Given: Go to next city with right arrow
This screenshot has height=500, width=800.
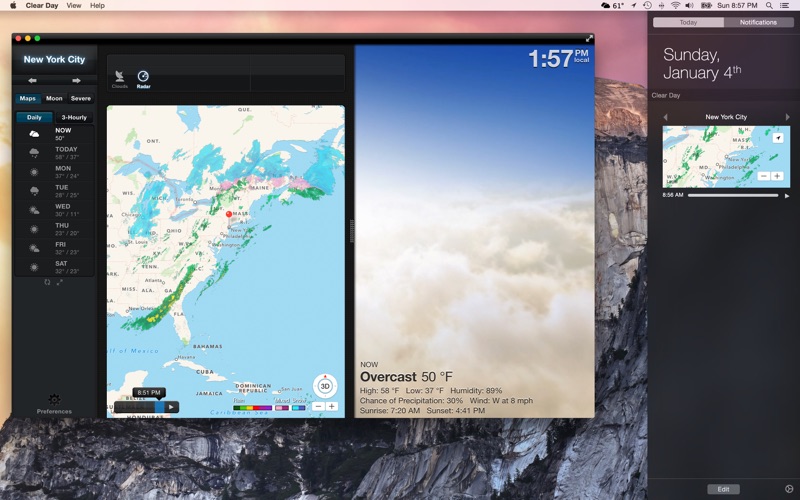Looking at the screenshot, I should tap(77, 81).
